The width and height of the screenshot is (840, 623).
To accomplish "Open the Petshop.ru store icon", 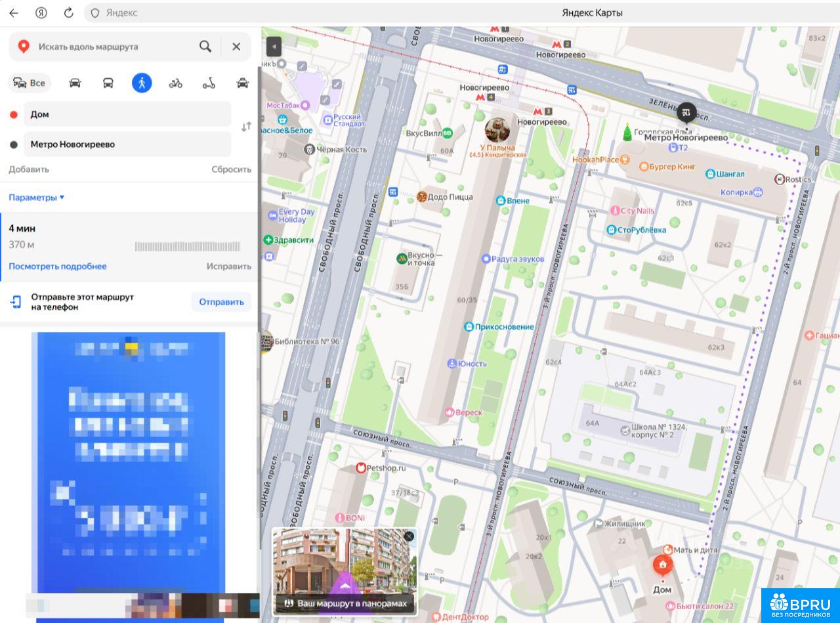I will [360, 468].
